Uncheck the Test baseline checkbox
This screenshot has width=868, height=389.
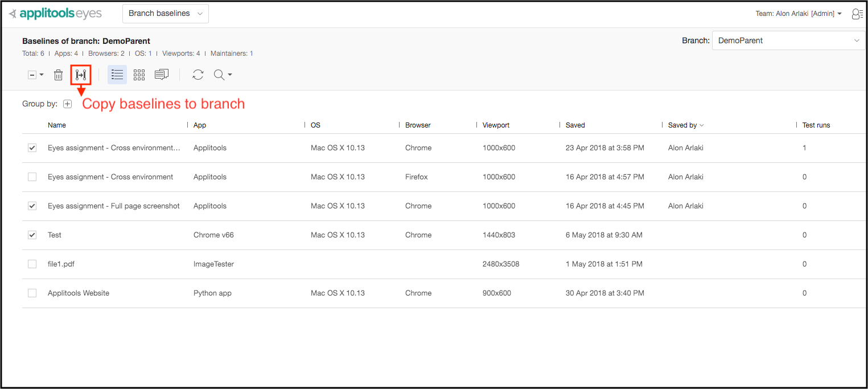(32, 235)
